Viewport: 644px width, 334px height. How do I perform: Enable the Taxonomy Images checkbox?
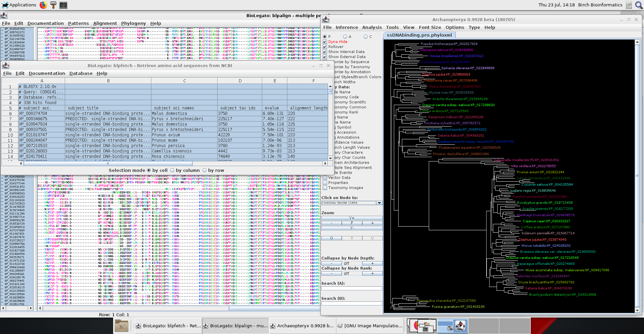tap(325, 188)
